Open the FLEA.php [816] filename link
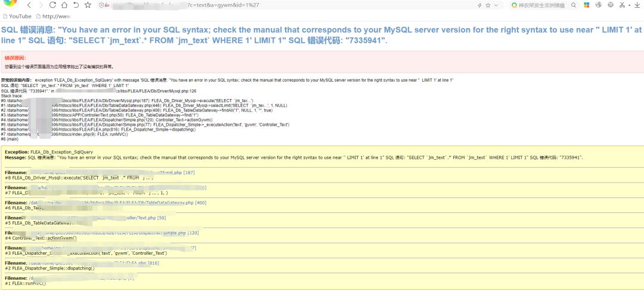644x303 pixels. pos(94,263)
